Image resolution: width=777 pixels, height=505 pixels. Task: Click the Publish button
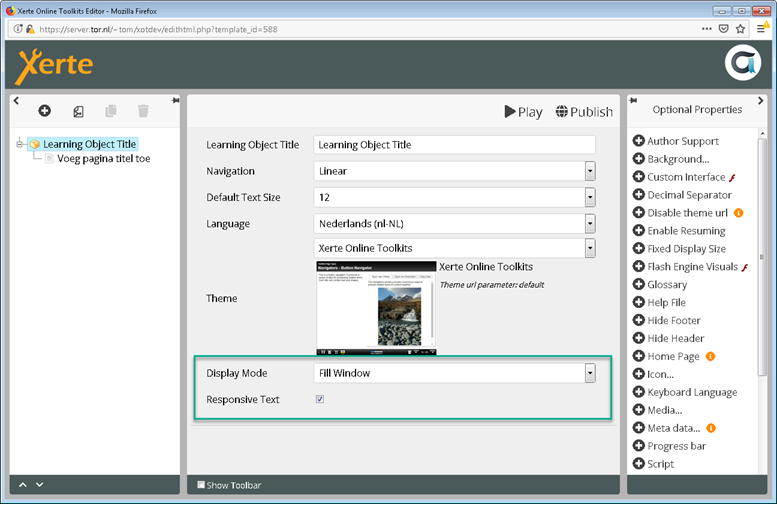[584, 112]
